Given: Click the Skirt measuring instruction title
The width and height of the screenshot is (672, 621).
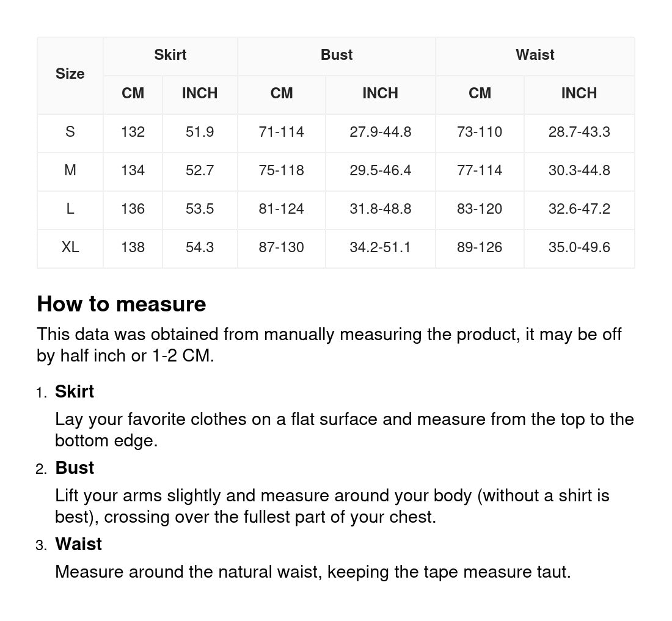Looking at the screenshot, I should point(75,391).
